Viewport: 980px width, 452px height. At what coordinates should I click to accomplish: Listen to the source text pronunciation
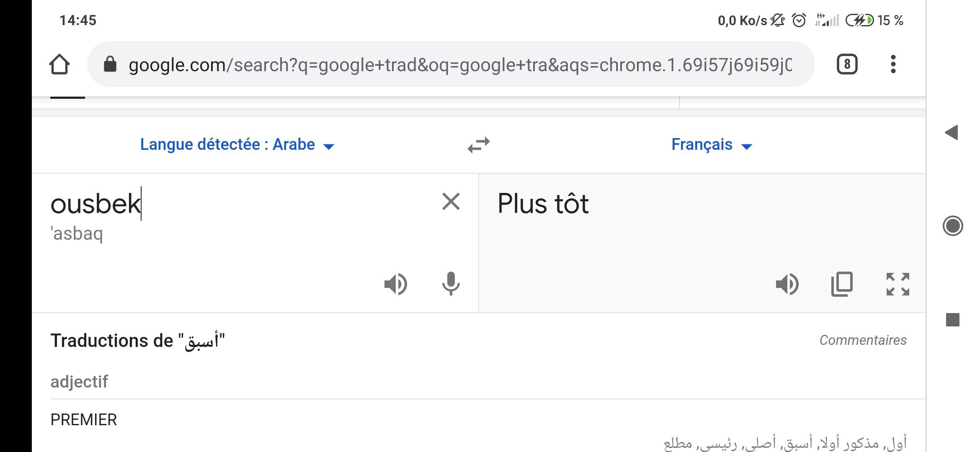click(395, 284)
